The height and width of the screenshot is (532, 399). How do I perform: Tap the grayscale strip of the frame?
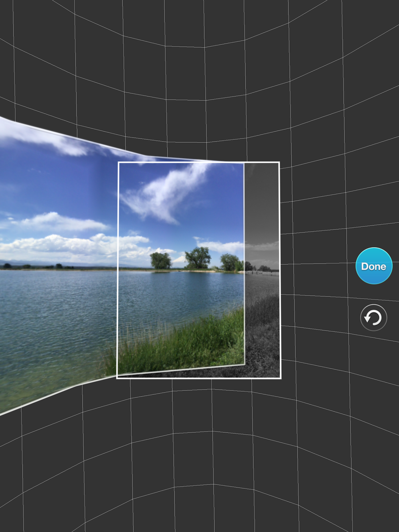click(262, 270)
